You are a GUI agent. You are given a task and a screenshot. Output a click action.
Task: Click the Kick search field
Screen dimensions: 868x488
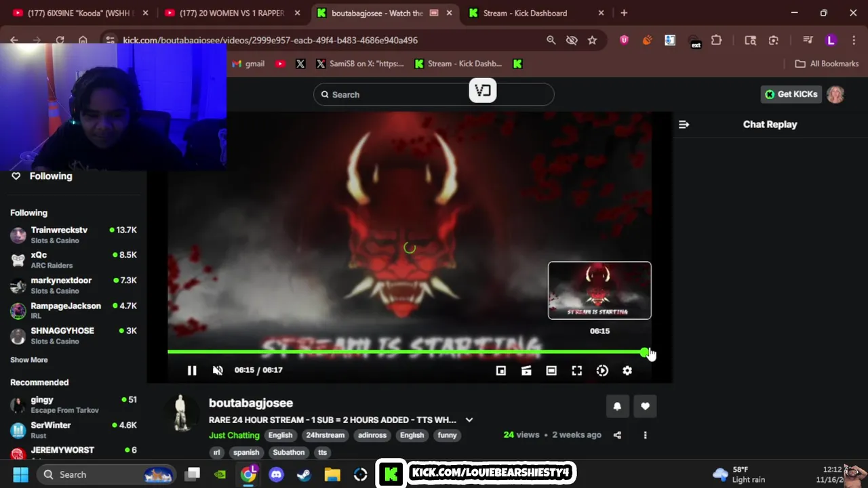click(434, 94)
